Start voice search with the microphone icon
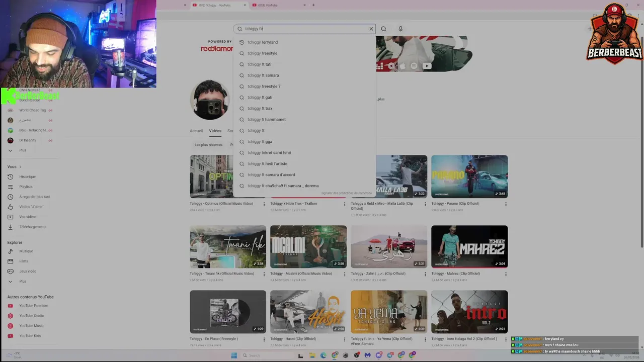The image size is (644, 362). [x=400, y=29]
